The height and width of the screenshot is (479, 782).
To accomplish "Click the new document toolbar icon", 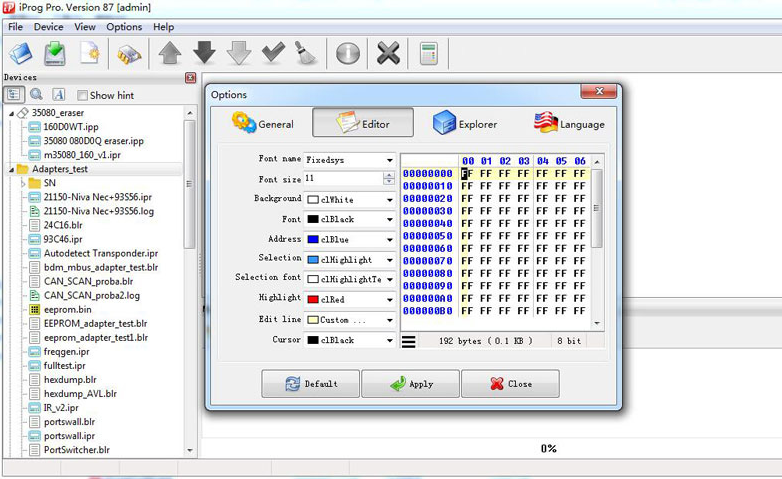I will 90,53.
